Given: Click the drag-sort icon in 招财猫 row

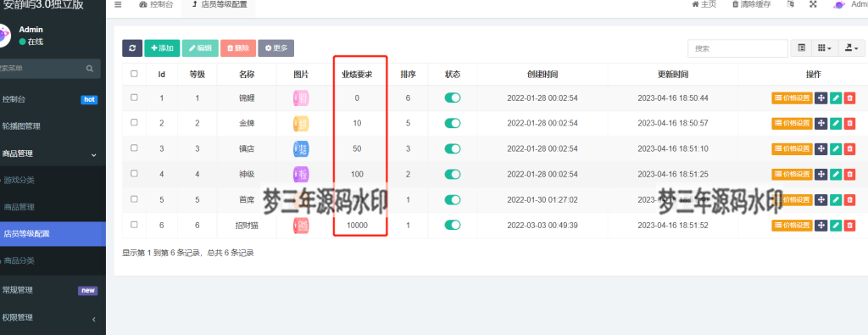Looking at the screenshot, I should [x=821, y=225].
